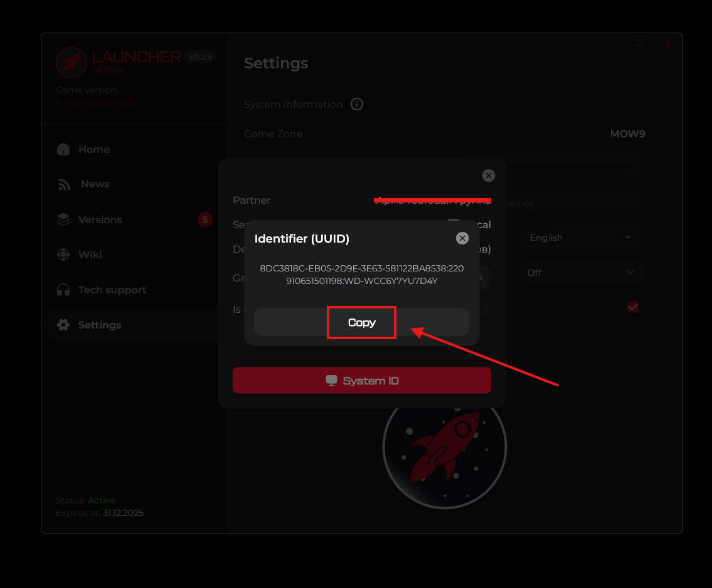Click the Versions notification badge showing 5
Screen dimensions: 712x588
[x=205, y=219]
